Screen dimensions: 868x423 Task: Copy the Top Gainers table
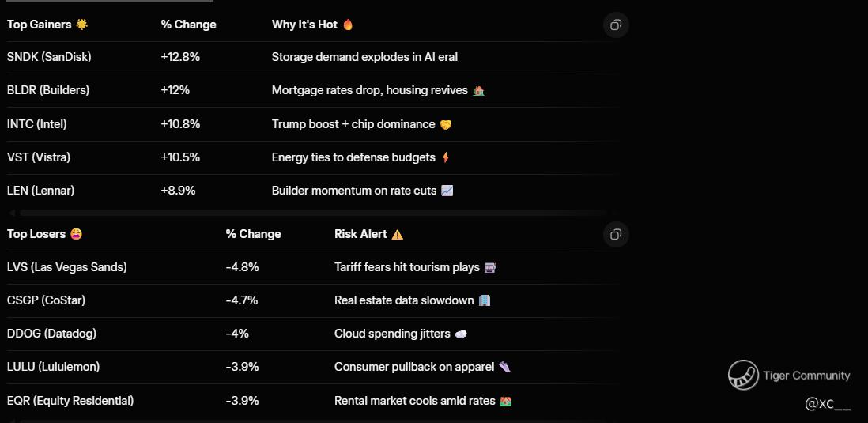616,25
